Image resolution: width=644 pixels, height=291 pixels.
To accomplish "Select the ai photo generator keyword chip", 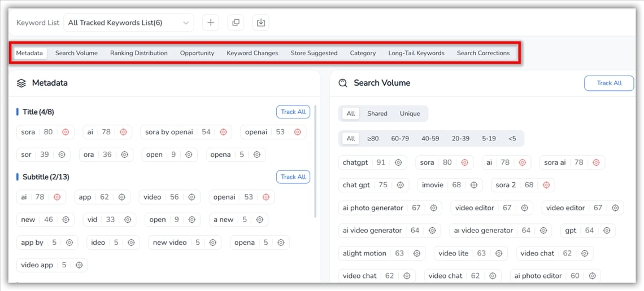I will pyautogui.click(x=373, y=208).
